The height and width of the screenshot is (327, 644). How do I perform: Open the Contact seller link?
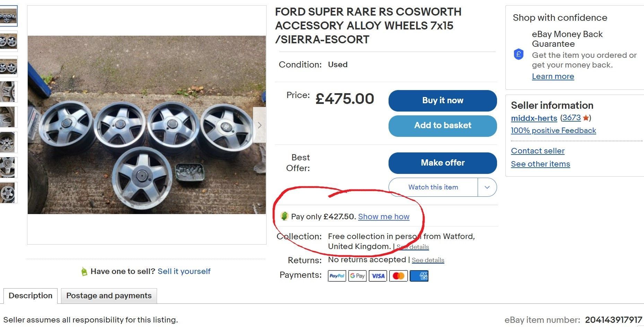[538, 151]
